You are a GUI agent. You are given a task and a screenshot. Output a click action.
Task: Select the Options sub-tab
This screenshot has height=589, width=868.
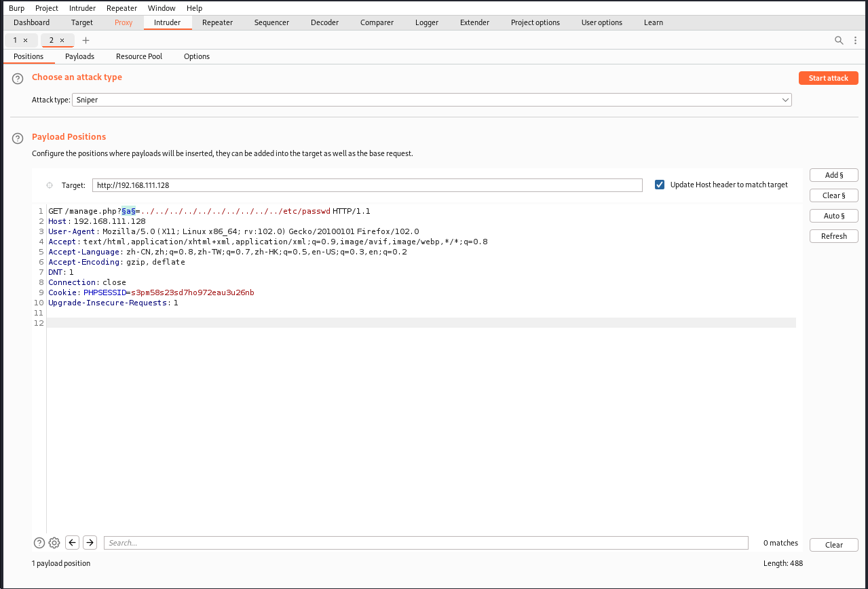pos(197,56)
